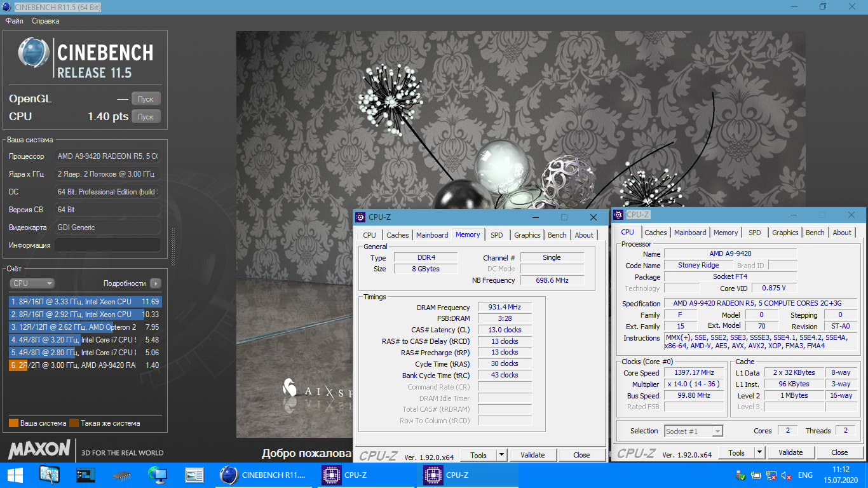Open the memory chip taskbar icon

pyautogui.click(x=121, y=475)
